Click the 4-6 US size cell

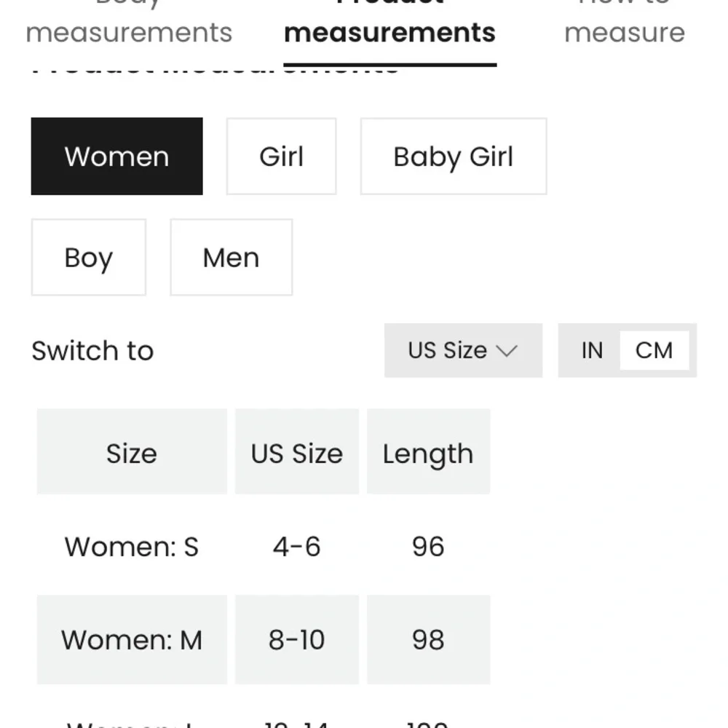tap(296, 546)
